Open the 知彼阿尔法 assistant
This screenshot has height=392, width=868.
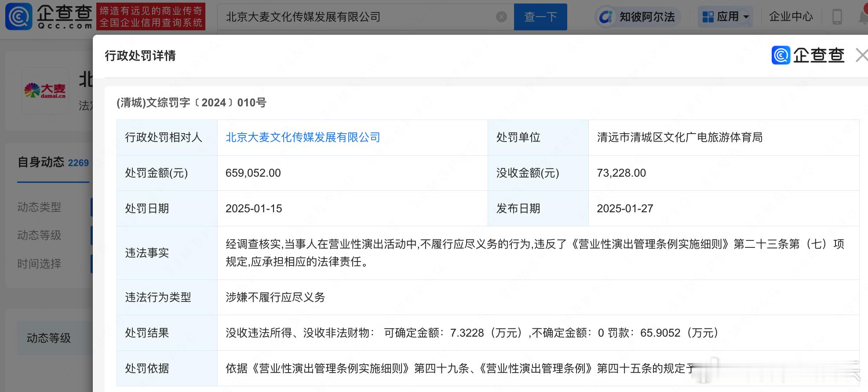(x=638, y=17)
